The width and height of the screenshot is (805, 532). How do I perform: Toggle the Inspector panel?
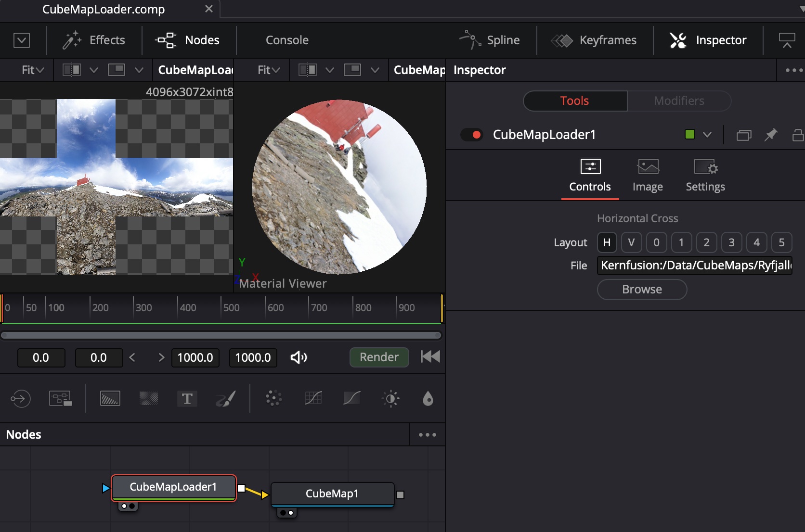point(708,40)
